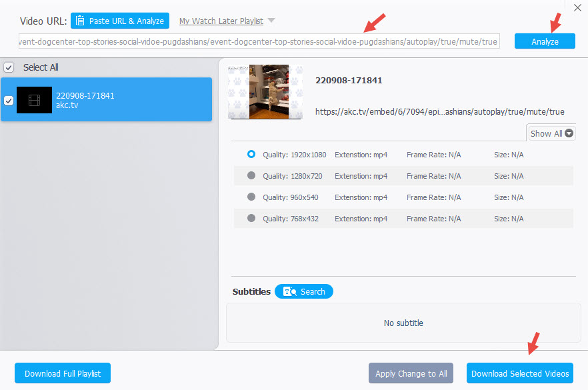Click Frame Rate: N/A in the 1920x1080 row
The image size is (588, 390).
pyautogui.click(x=433, y=155)
